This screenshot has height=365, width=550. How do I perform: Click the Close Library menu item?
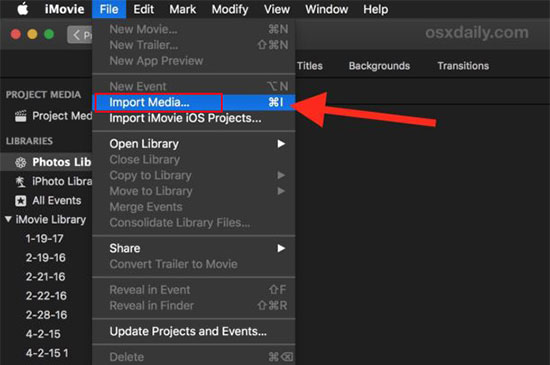tap(194, 160)
